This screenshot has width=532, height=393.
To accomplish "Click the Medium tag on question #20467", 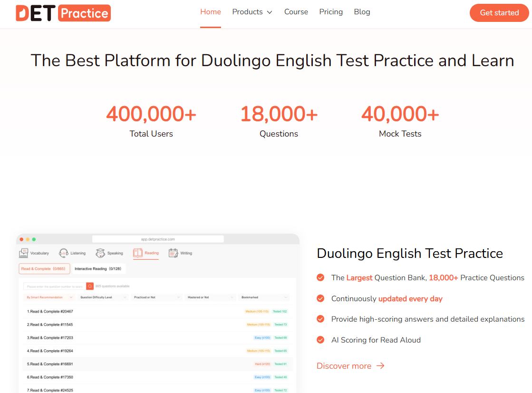I will (257, 312).
